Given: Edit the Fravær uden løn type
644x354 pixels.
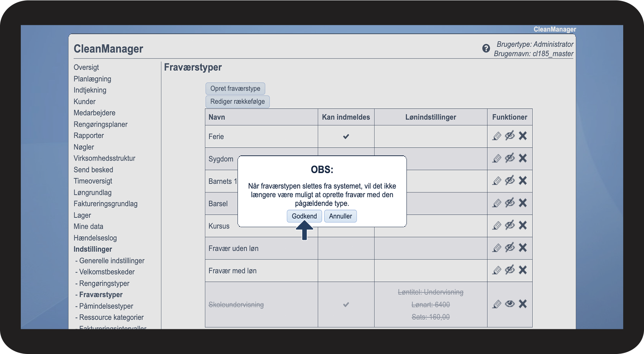Looking at the screenshot, I should [x=497, y=248].
